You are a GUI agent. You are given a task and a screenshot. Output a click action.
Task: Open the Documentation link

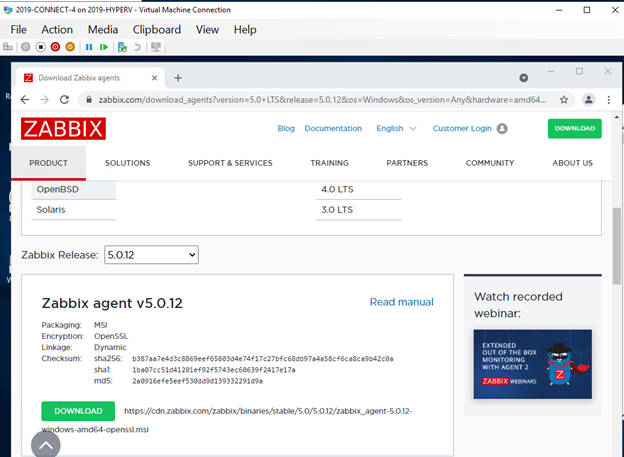[333, 129]
